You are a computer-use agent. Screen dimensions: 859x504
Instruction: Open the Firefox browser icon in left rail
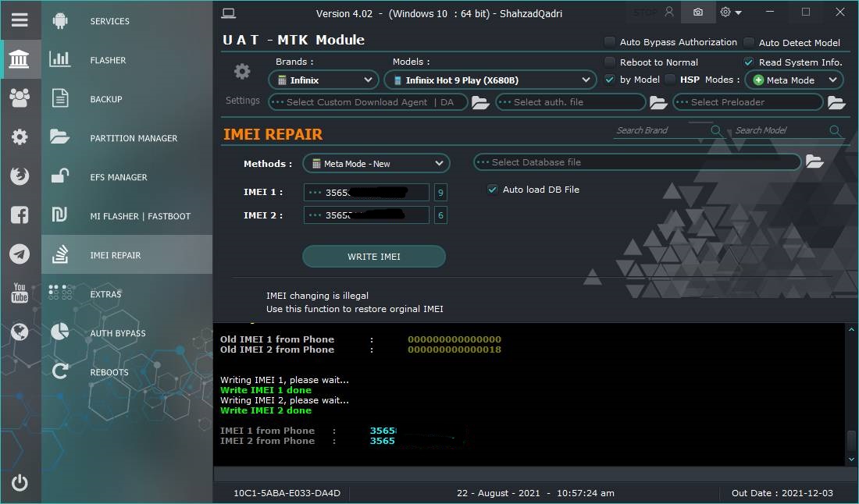pos(20,176)
